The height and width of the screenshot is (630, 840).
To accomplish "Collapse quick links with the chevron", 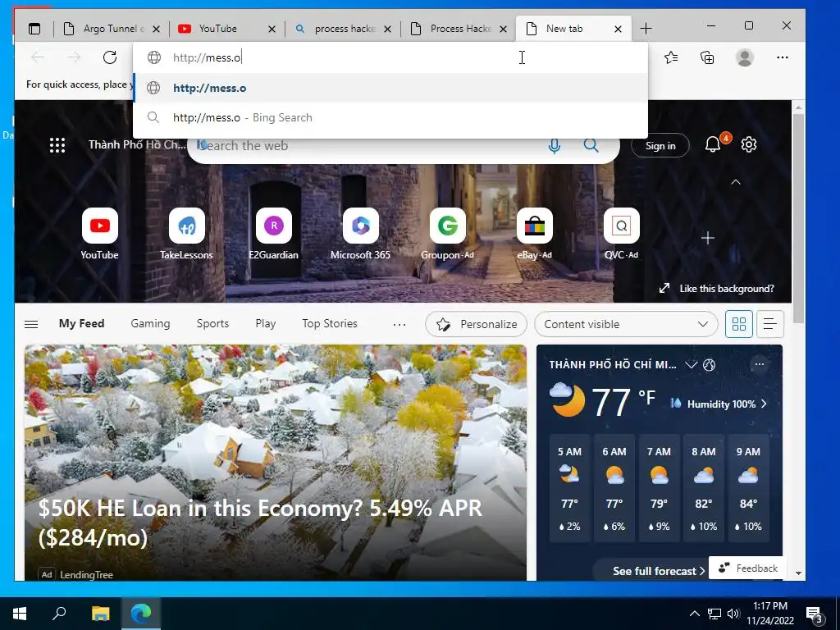I will click(x=736, y=182).
